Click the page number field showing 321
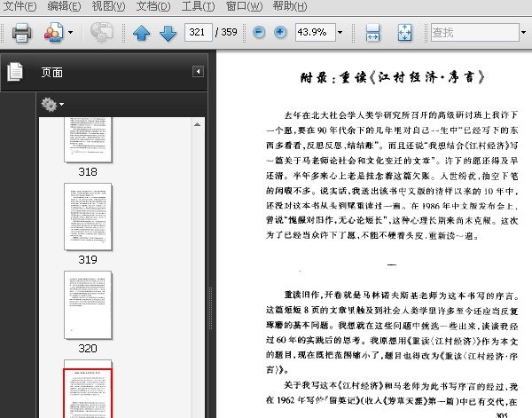Image resolution: width=532 pixels, height=418 pixels. [199, 32]
